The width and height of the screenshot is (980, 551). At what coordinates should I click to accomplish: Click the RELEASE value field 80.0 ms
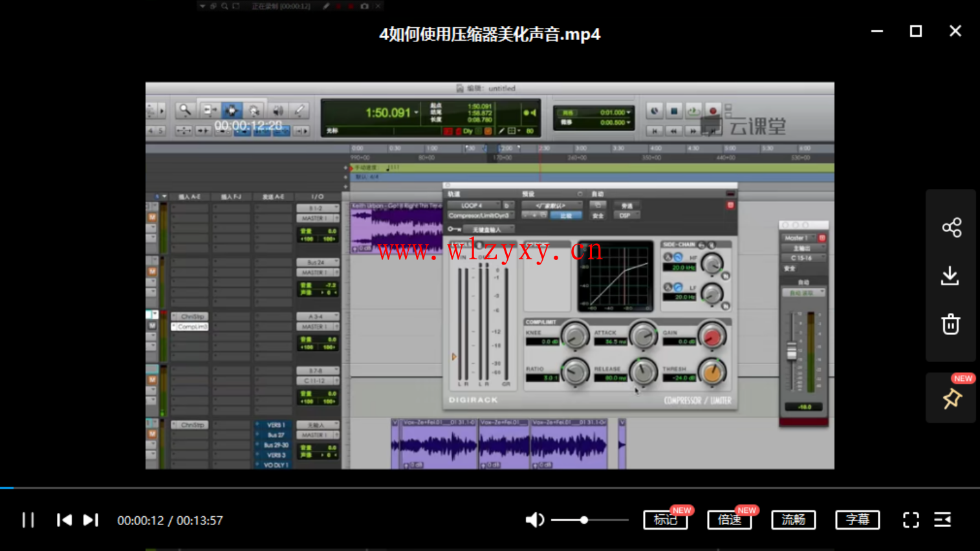(x=611, y=378)
